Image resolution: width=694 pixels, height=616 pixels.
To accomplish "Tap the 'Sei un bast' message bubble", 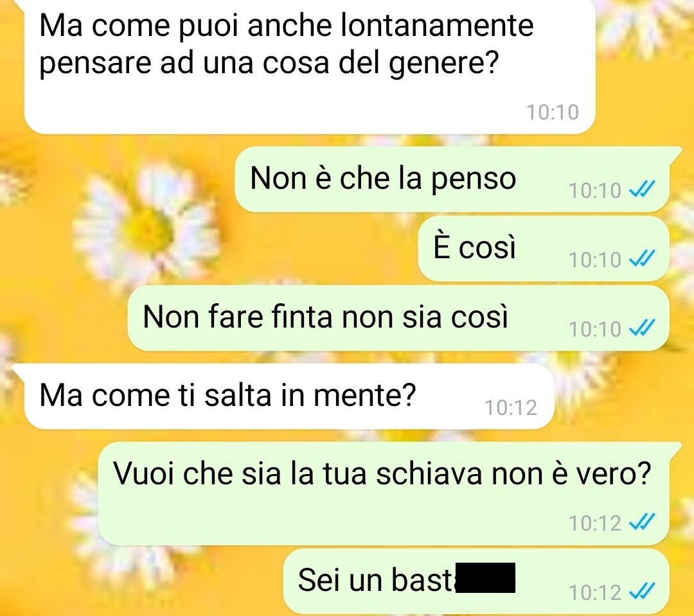I will (x=476, y=581).
